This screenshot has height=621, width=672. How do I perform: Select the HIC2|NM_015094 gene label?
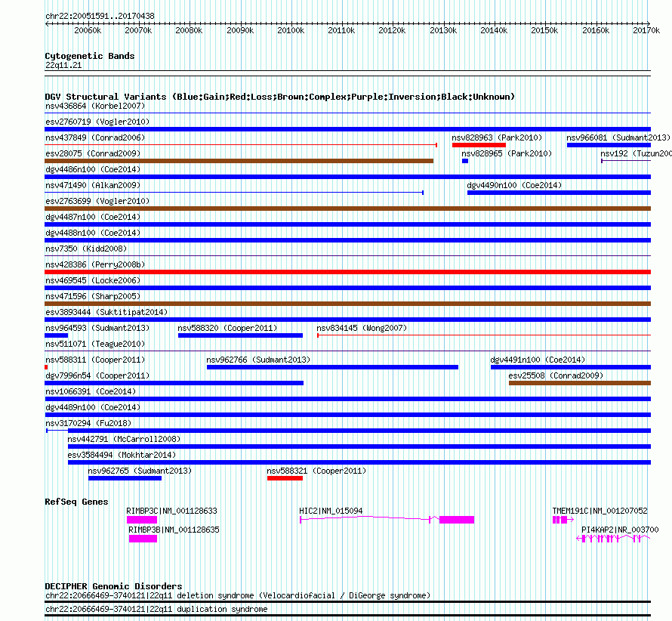tap(331, 511)
